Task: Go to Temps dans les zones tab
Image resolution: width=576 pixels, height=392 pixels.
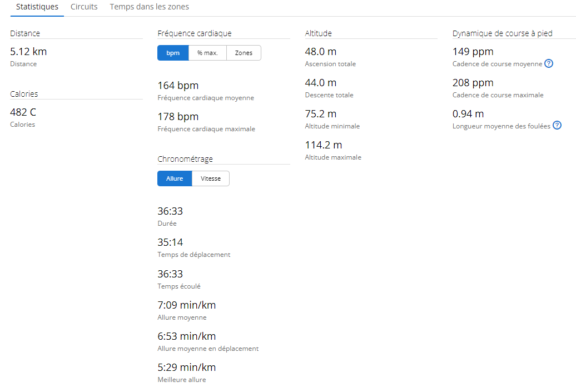Action: pyautogui.click(x=149, y=7)
